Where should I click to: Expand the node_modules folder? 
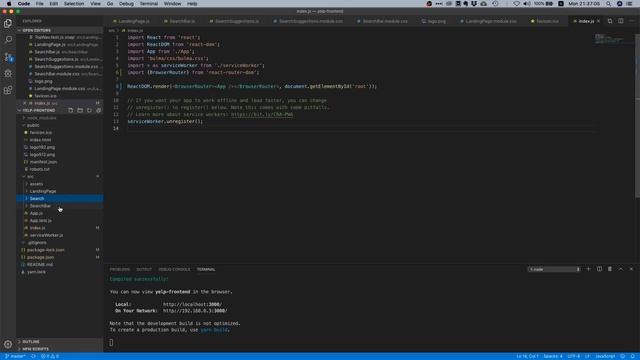41,118
